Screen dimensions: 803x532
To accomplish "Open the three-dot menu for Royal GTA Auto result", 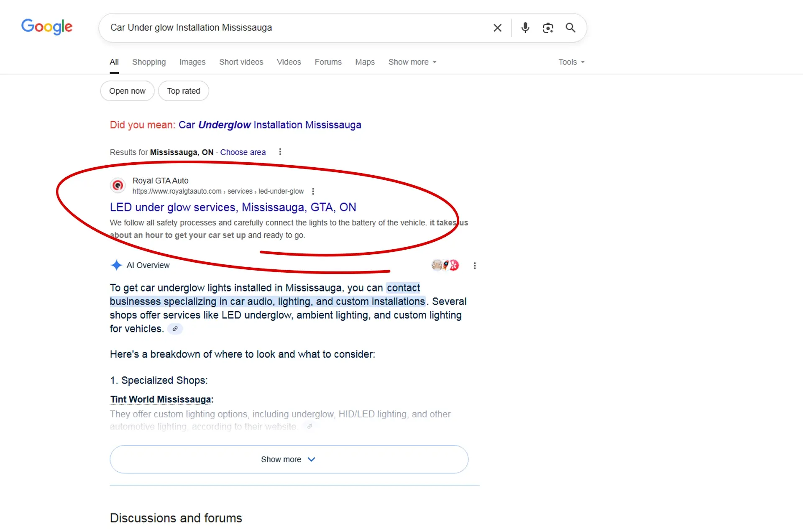I will point(313,191).
